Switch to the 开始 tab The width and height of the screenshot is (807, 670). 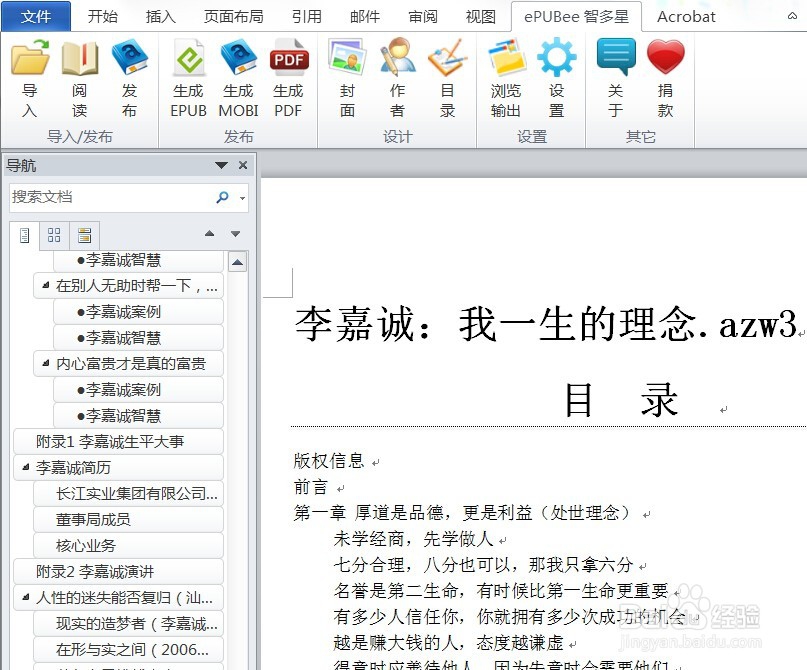click(x=103, y=16)
